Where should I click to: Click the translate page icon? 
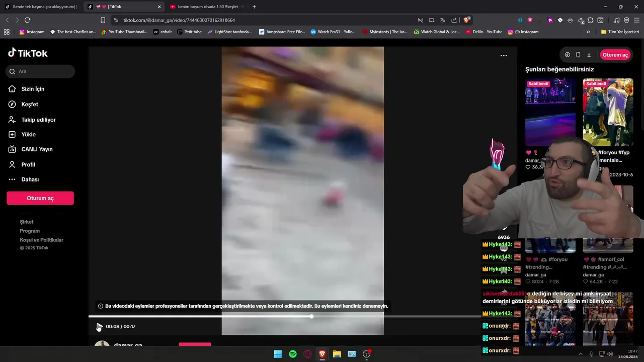(443, 20)
